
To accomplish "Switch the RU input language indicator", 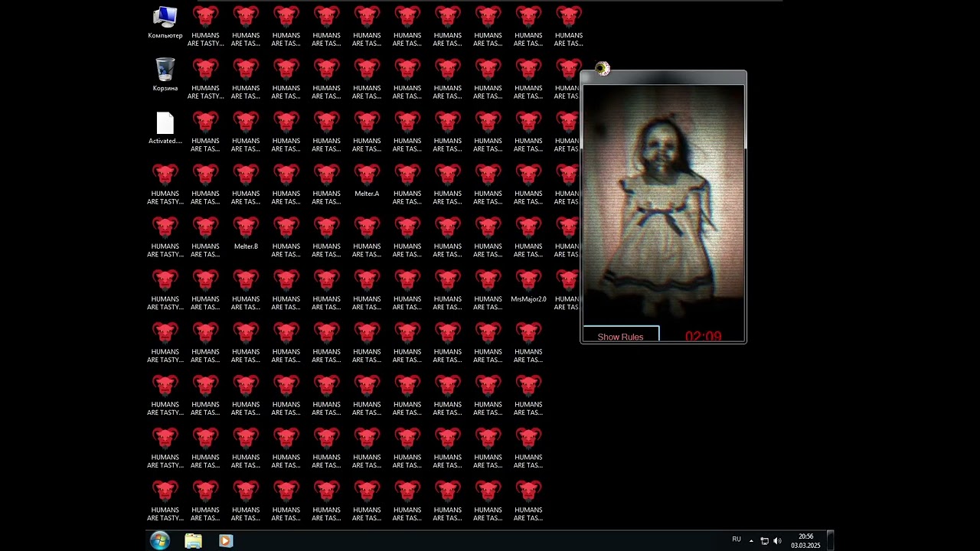I will (x=737, y=540).
